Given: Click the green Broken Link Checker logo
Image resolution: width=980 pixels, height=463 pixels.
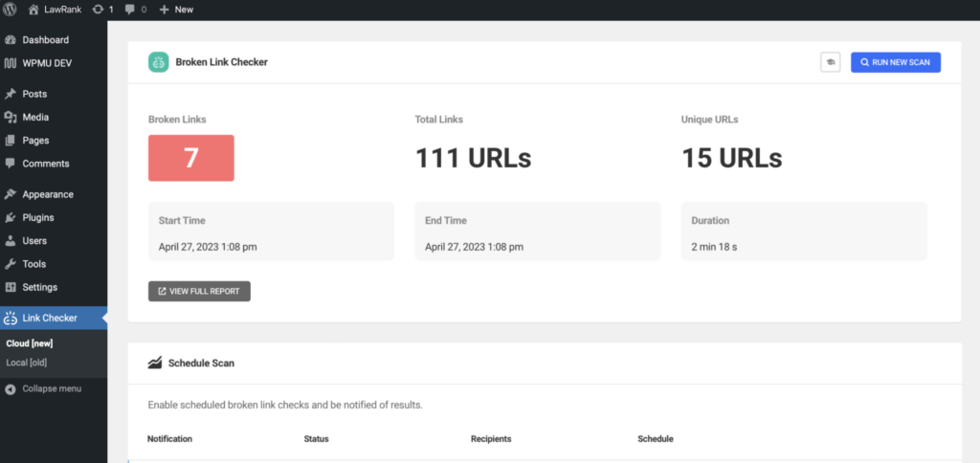Looking at the screenshot, I should (x=159, y=62).
